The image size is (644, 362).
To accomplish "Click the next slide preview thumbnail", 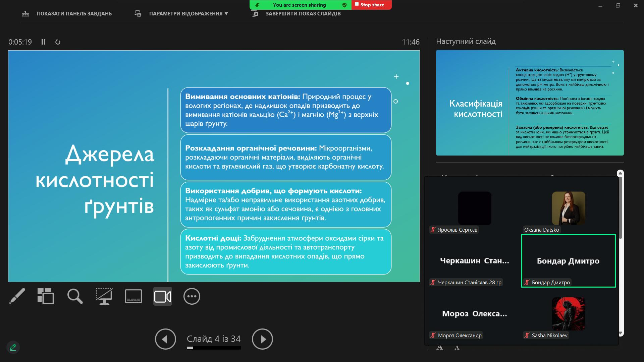I will coord(530,103).
